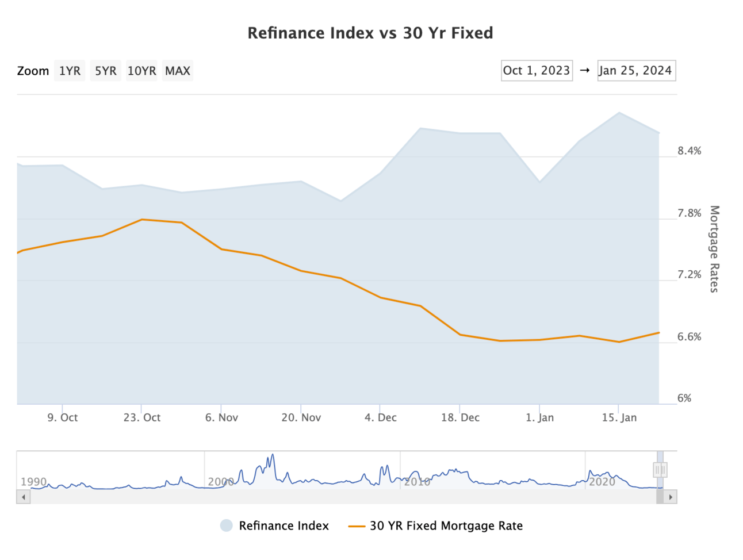Click the '23. Oct' x-axis label
Viewport: 743px width, 560px height.
(x=141, y=417)
